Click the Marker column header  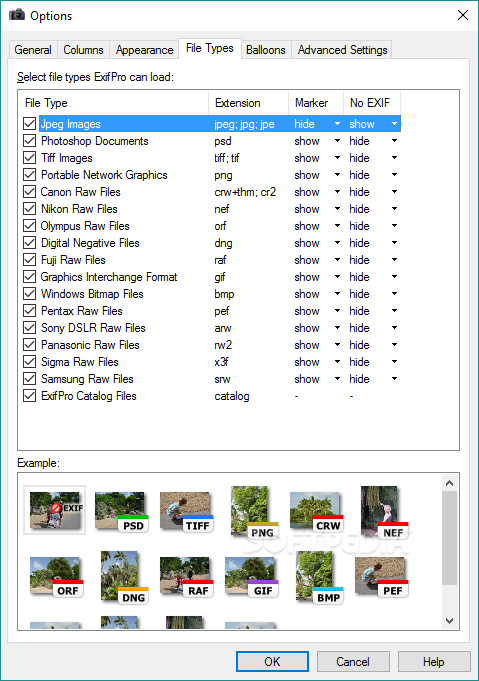(x=316, y=103)
